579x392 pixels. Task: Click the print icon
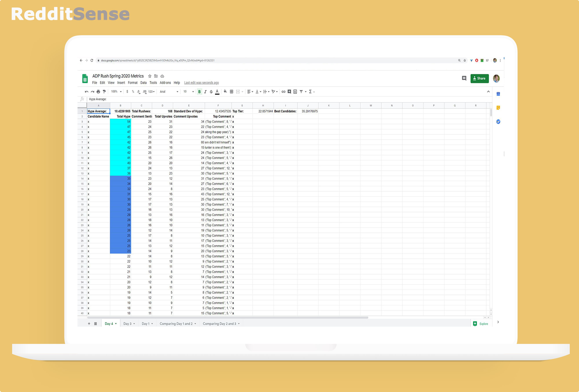pos(98,92)
